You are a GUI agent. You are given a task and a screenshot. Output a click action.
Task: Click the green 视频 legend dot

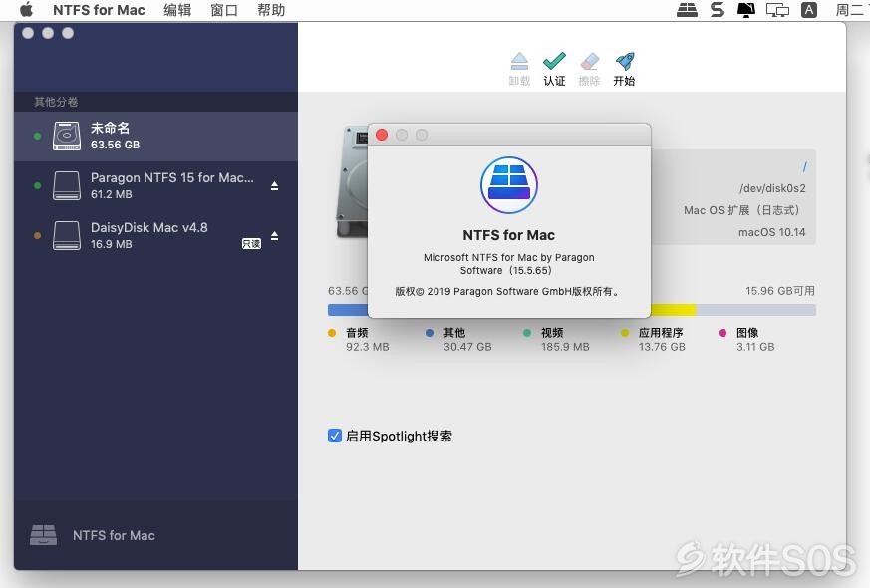click(x=527, y=333)
